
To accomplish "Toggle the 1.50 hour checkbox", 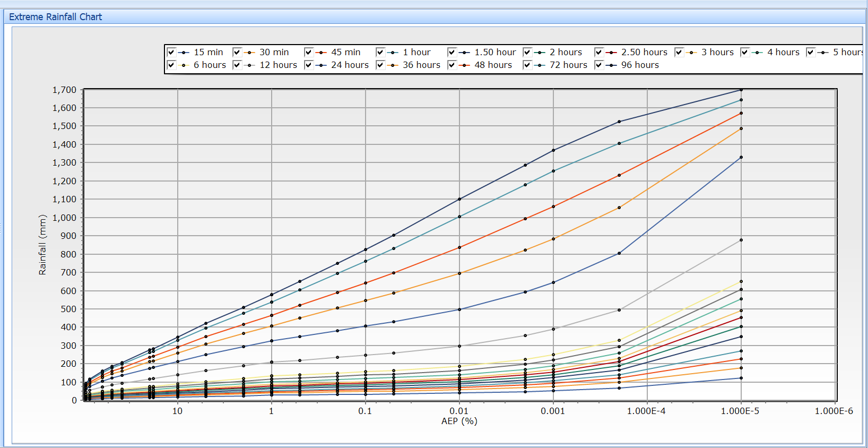I will pyautogui.click(x=452, y=52).
